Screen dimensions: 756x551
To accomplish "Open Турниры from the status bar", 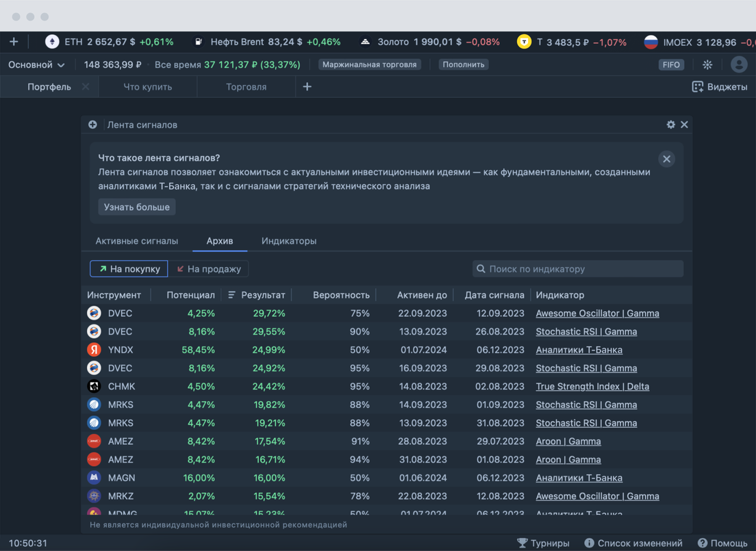I will click(x=543, y=543).
